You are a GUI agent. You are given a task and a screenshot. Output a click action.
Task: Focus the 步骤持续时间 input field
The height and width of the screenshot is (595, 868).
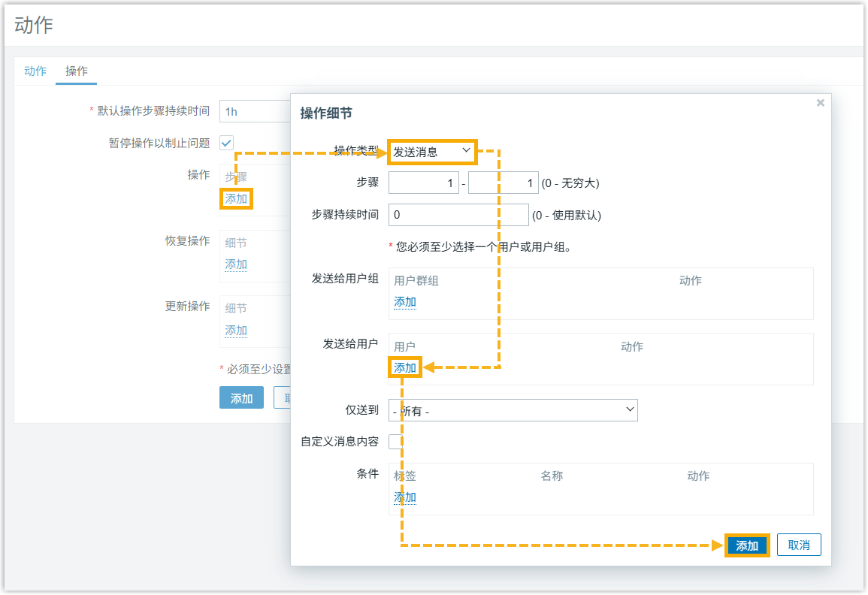[458, 215]
